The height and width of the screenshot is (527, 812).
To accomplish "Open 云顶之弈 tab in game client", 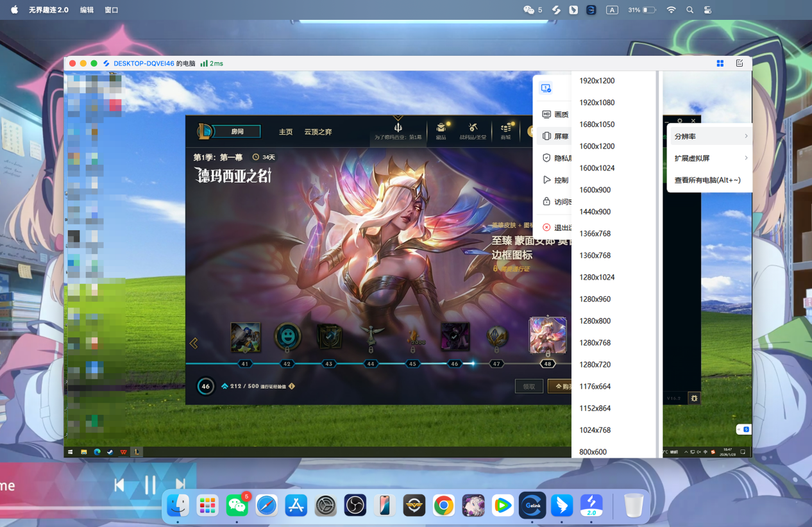I will click(318, 131).
